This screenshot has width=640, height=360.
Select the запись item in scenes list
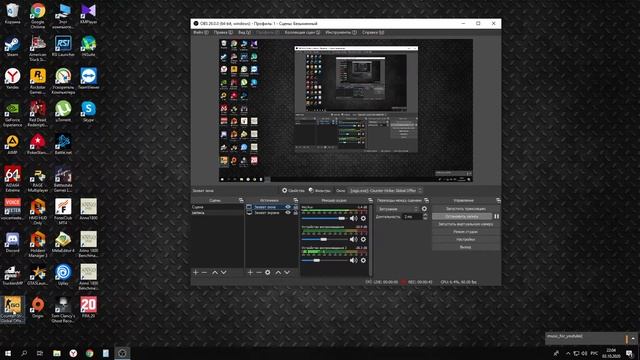click(218, 213)
